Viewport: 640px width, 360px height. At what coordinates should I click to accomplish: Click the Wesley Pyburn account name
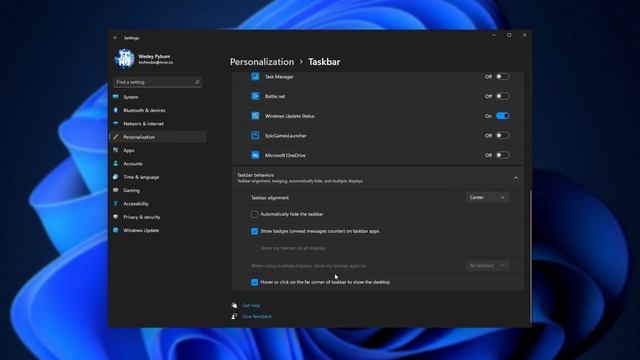click(154, 56)
